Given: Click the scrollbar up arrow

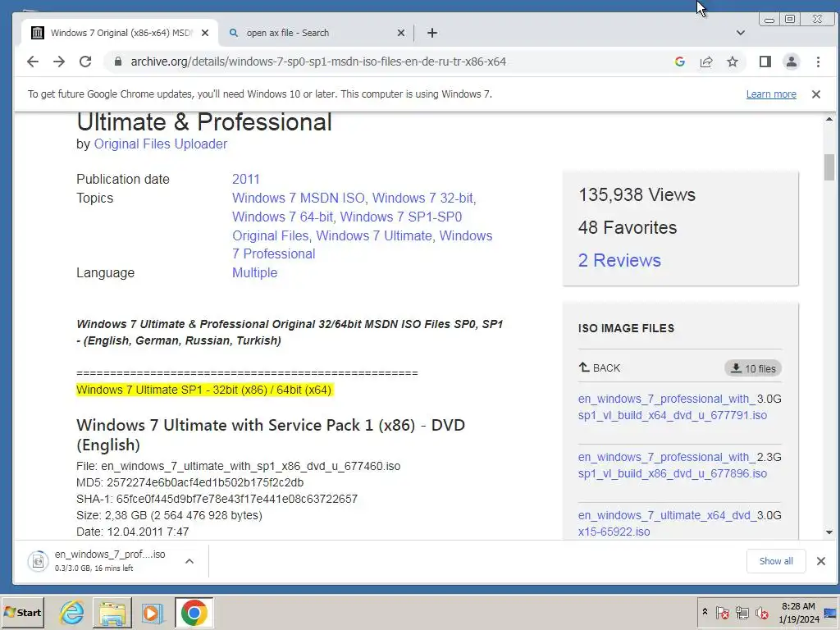Looking at the screenshot, I should tap(829, 120).
